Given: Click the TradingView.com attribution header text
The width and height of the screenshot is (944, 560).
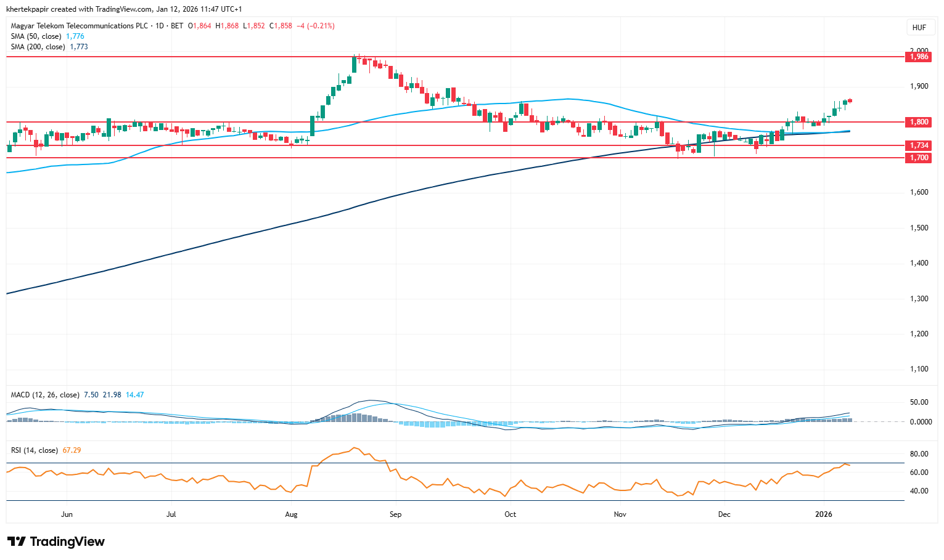Looking at the screenshot, I should coord(123,9).
